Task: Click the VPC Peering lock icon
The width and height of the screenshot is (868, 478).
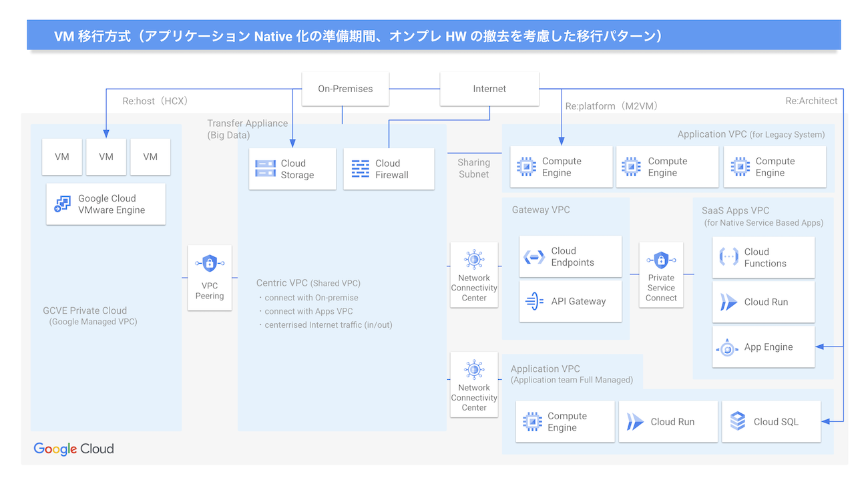Action: pos(210,263)
